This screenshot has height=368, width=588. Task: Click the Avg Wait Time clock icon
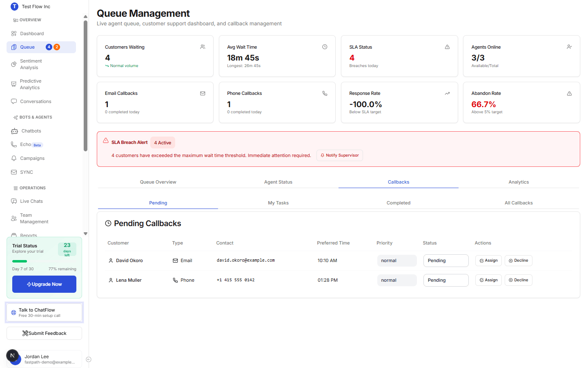[325, 47]
